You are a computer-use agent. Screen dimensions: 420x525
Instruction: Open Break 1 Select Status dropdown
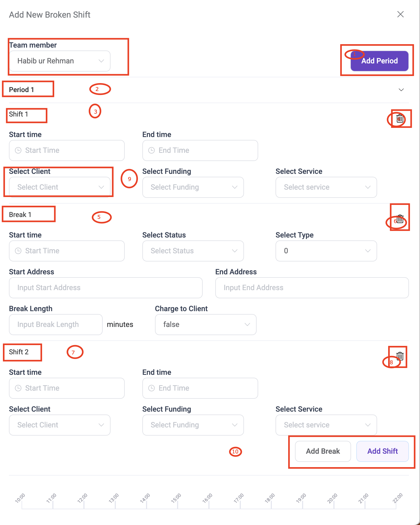pos(193,251)
